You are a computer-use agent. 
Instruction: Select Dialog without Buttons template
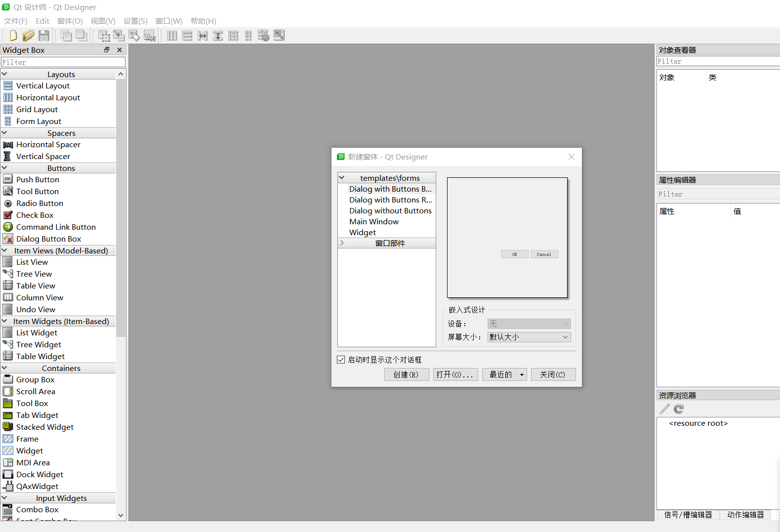point(390,210)
